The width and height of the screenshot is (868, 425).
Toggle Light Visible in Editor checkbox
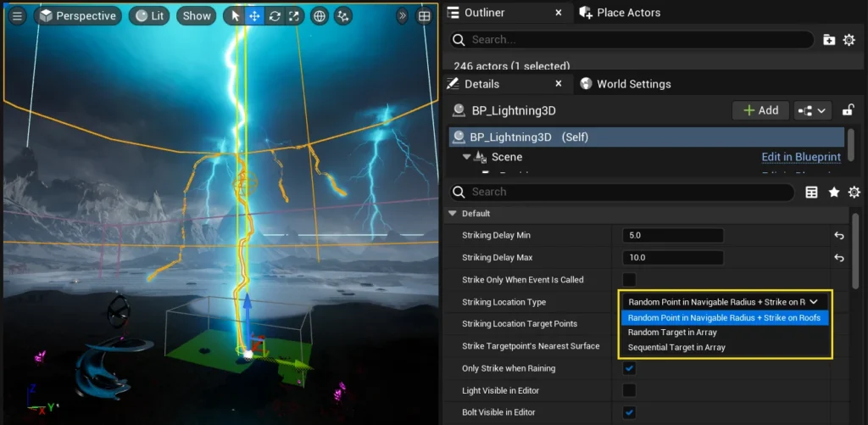630,390
